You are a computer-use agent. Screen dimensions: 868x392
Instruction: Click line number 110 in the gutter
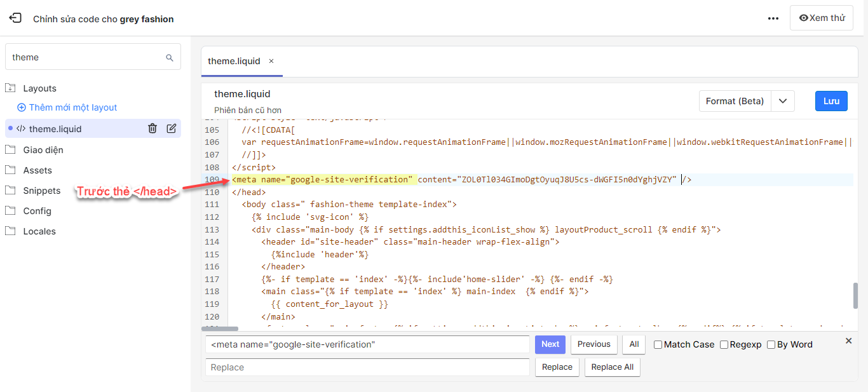(x=211, y=192)
